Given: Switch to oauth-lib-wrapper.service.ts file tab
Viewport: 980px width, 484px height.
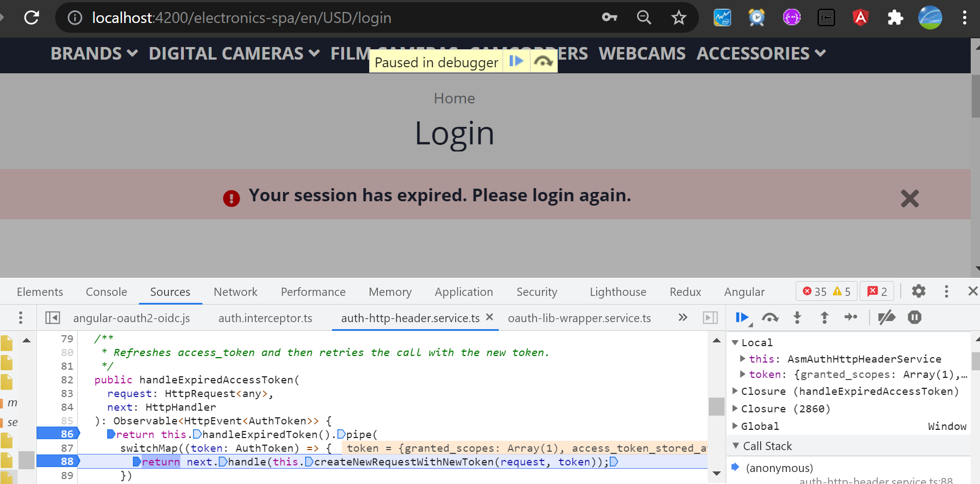Looking at the screenshot, I should coord(579,318).
